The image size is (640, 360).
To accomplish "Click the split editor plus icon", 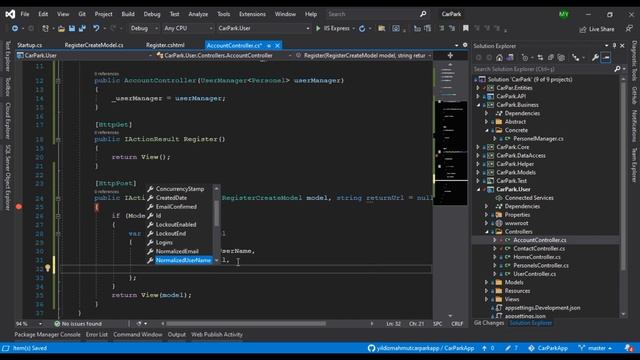I will pos(450,55).
